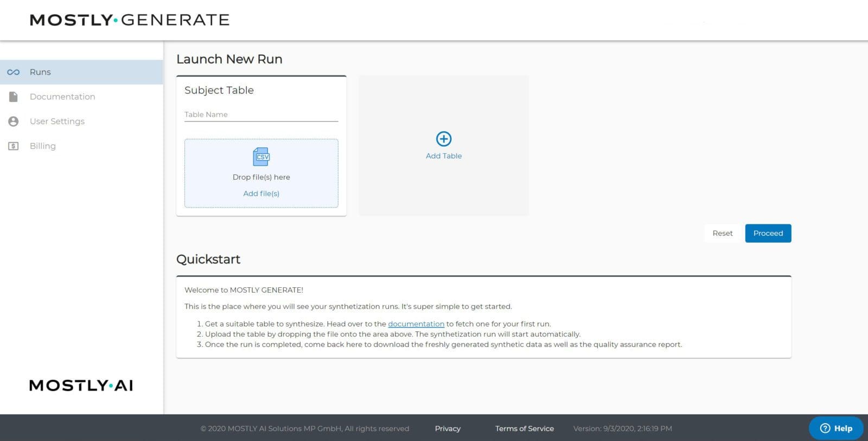Follow the documentation link in Quickstart
868x441 pixels.
pyautogui.click(x=416, y=324)
